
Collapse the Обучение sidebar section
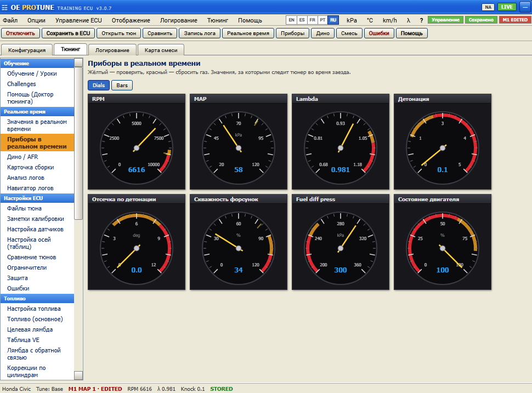click(37, 64)
